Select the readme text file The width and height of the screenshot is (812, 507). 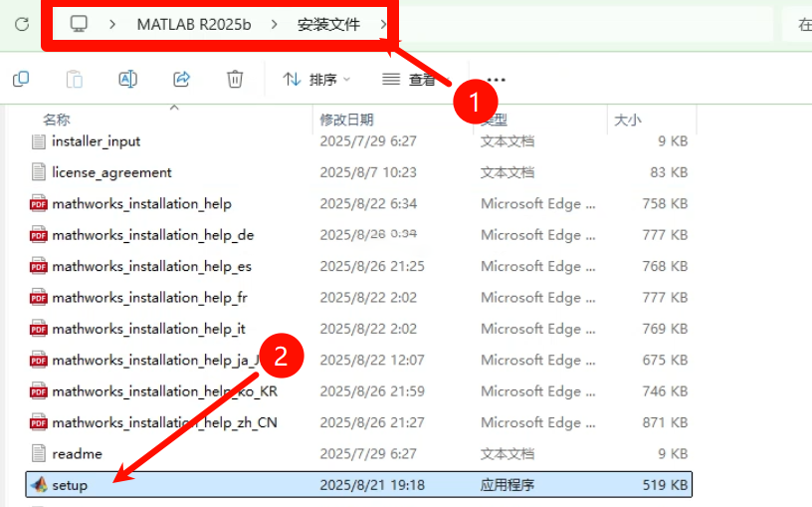tap(358, 453)
